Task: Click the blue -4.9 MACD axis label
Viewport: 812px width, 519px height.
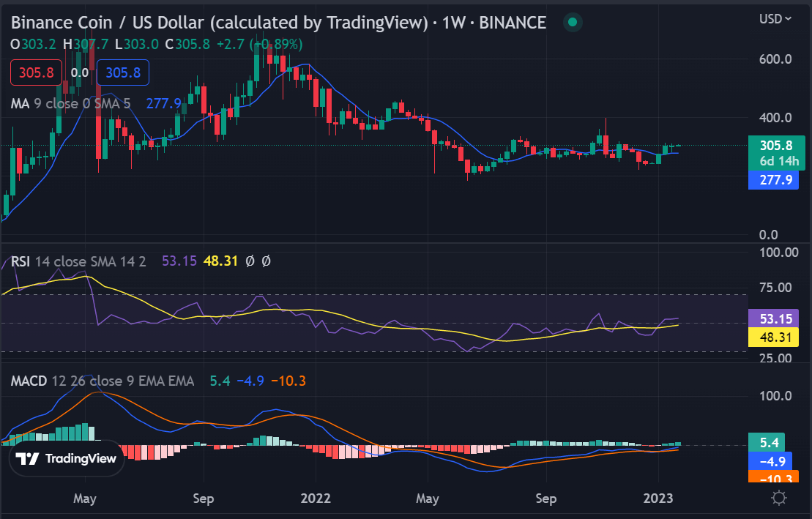Action: click(x=770, y=461)
